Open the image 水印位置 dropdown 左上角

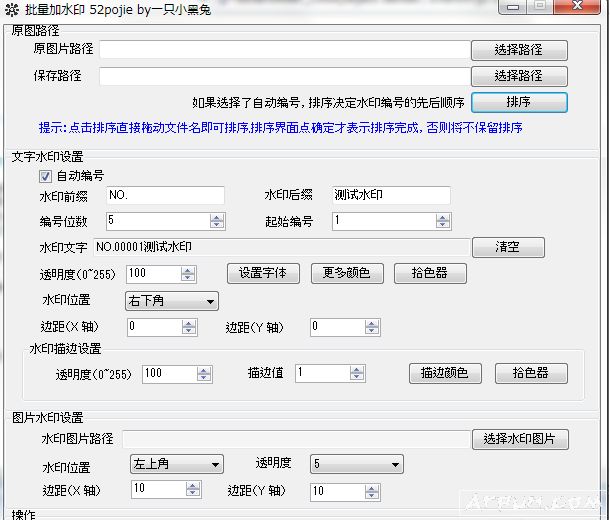tap(176, 465)
